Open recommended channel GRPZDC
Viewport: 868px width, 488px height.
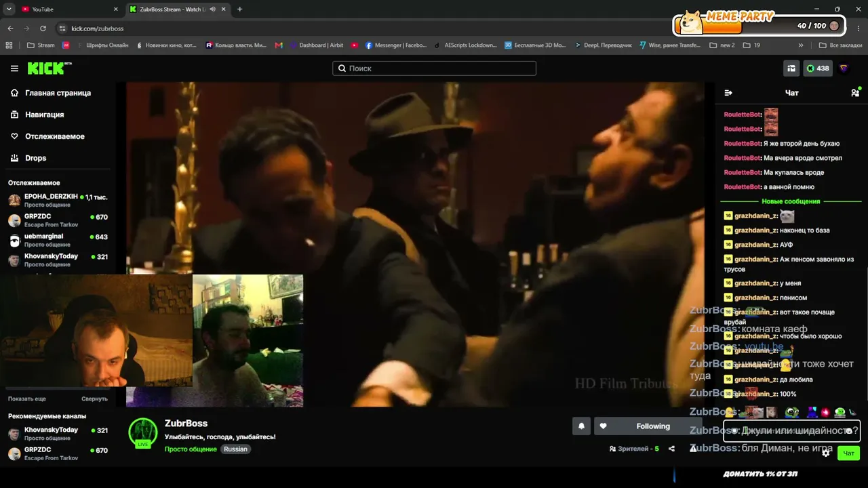pyautogui.click(x=58, y=453)
